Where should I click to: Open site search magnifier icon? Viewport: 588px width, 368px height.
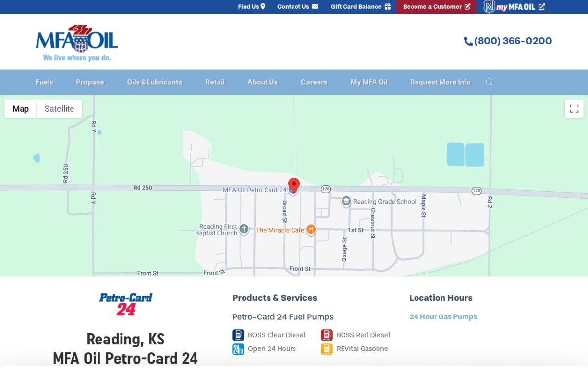(490, 82)
